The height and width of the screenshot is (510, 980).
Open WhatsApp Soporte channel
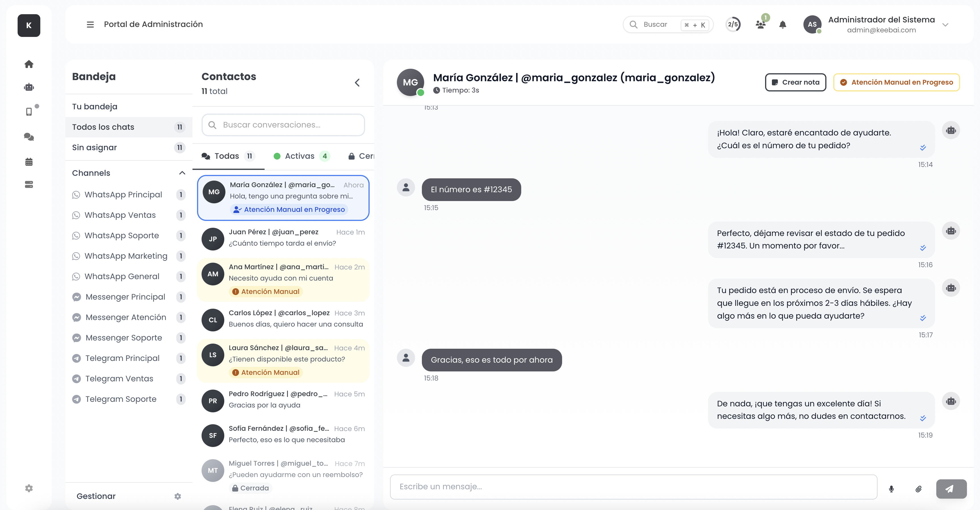click(122, 236)
